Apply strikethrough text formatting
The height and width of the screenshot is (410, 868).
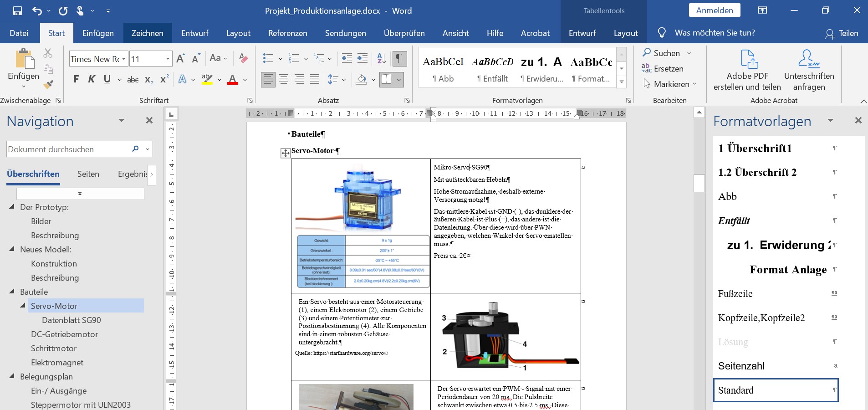tap(133, 80)
